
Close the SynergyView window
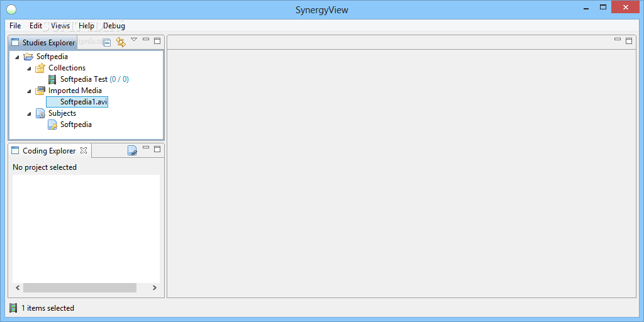626,7
